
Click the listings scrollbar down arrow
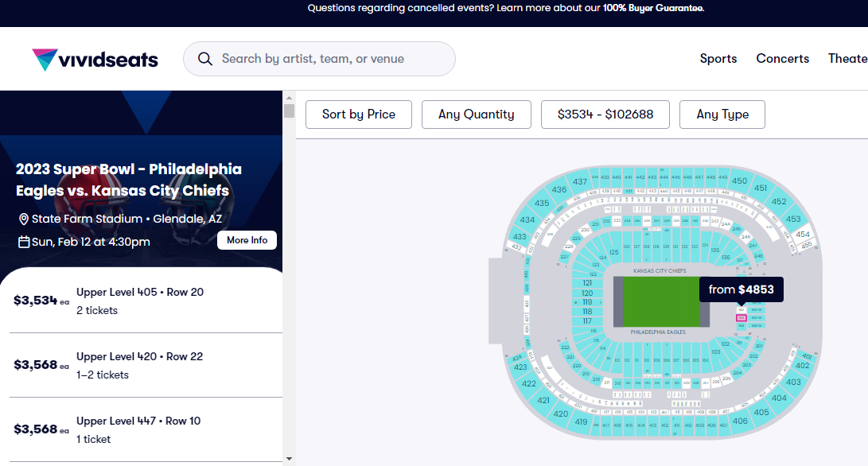click(x=289, y=459)
